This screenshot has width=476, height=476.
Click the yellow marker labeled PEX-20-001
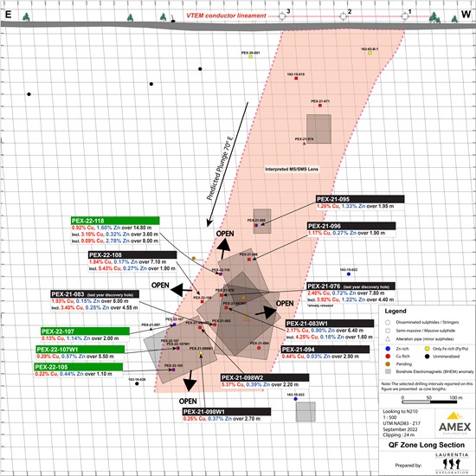coord(250,57)
